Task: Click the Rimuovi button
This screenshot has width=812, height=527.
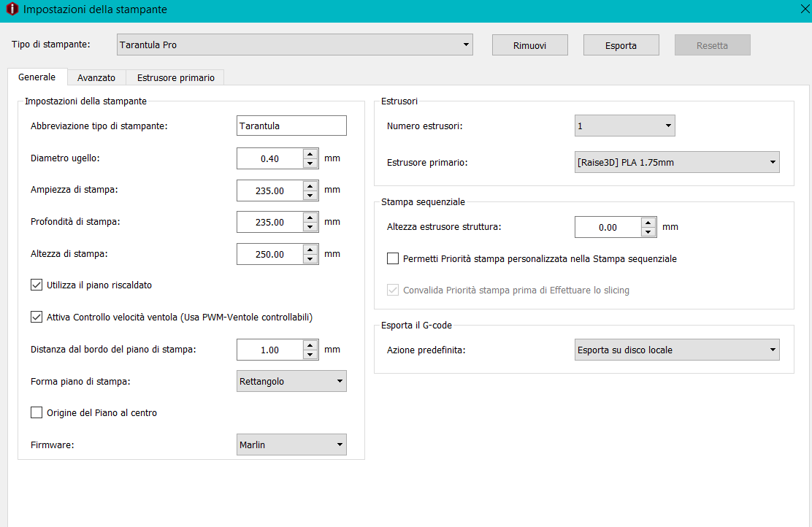Action: 530,45
